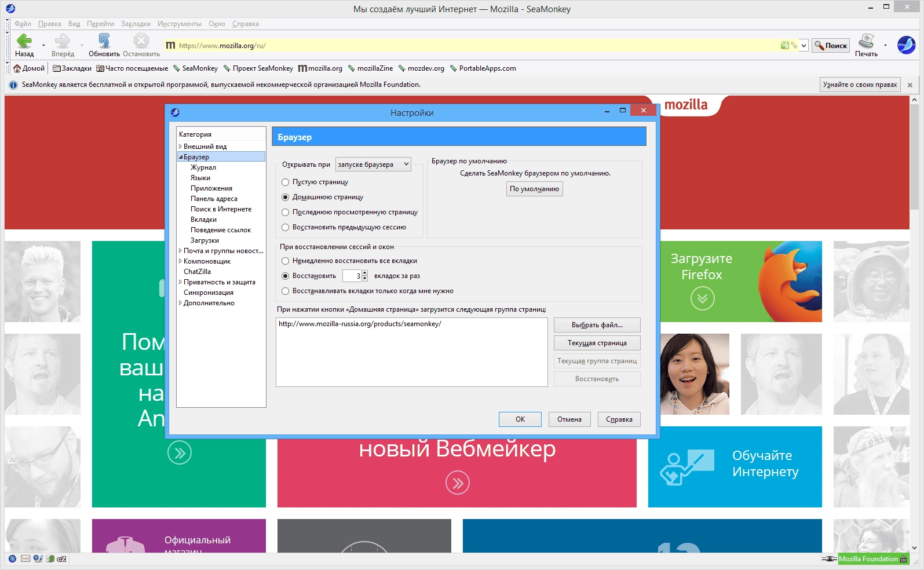Click the green feed icon in address bar

784,45
